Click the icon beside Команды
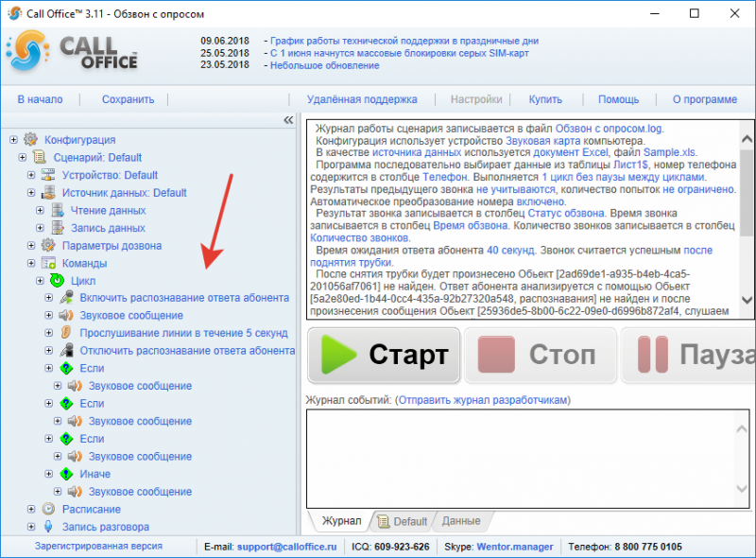The image size is (756, 558). pos(48,263)
